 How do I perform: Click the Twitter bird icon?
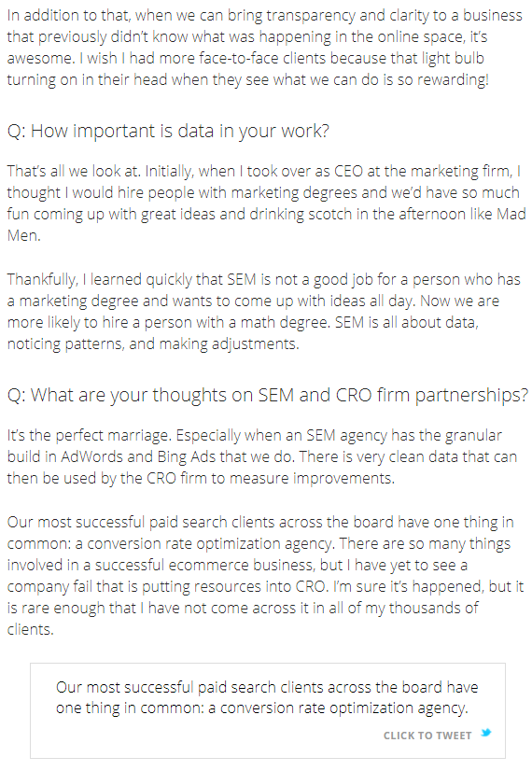coord(485,733)
